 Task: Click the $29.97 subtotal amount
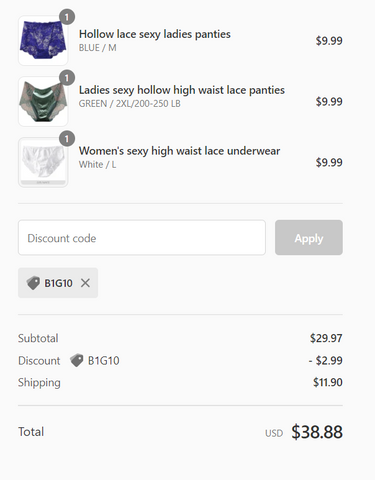(326, 338)
